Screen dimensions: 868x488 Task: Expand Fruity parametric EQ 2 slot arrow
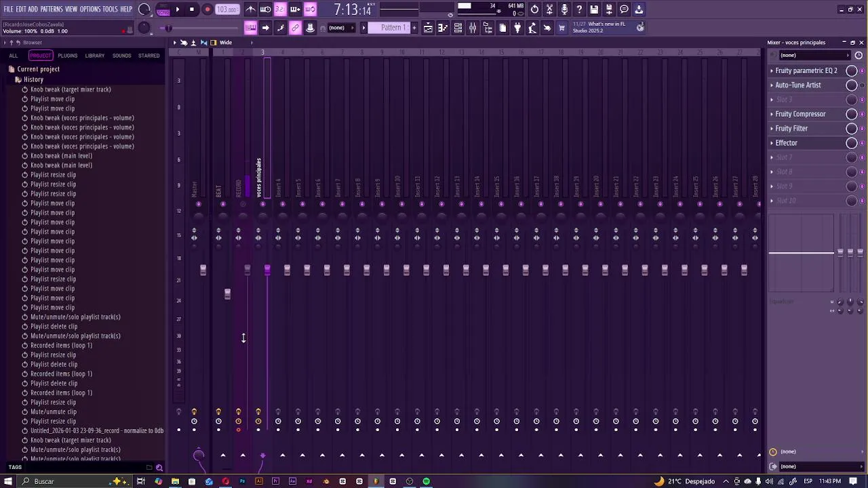(x=772, y=70)
